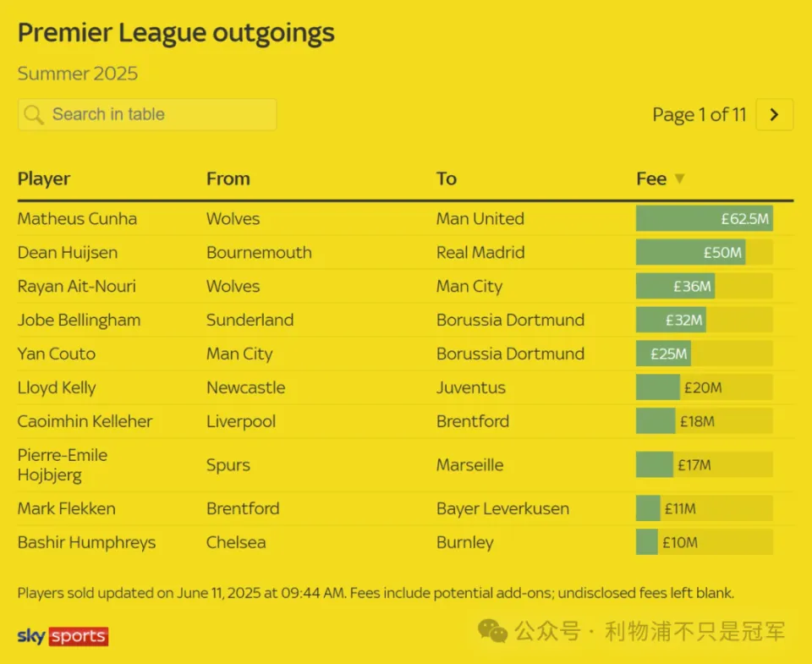
Task: Toggle Fee sort descending arrow
Action: click(679, 178)
